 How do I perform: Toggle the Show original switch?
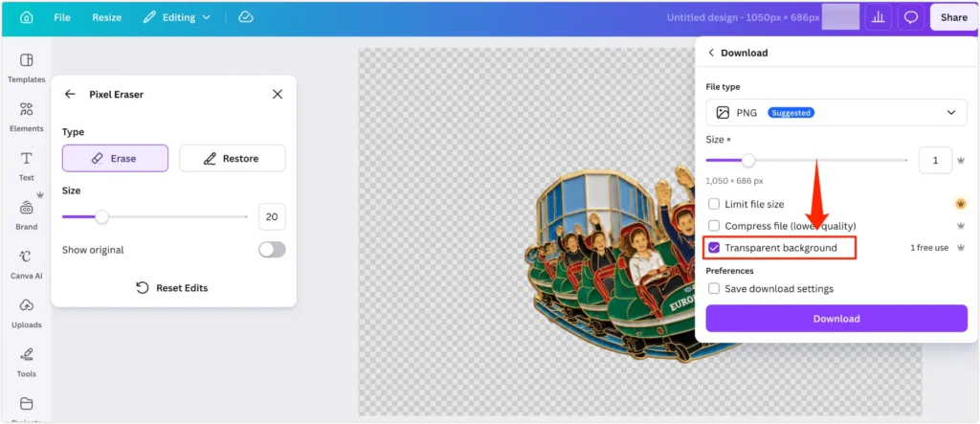point(272,250)
